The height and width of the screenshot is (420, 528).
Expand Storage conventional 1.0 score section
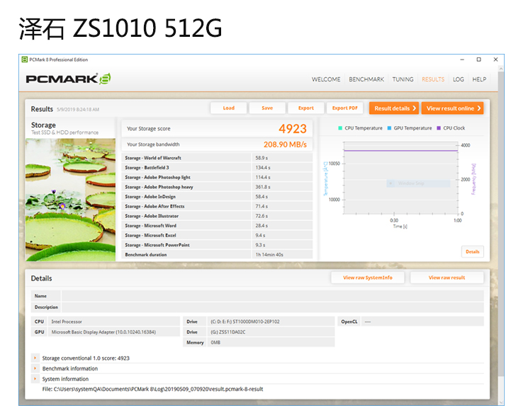35,358
